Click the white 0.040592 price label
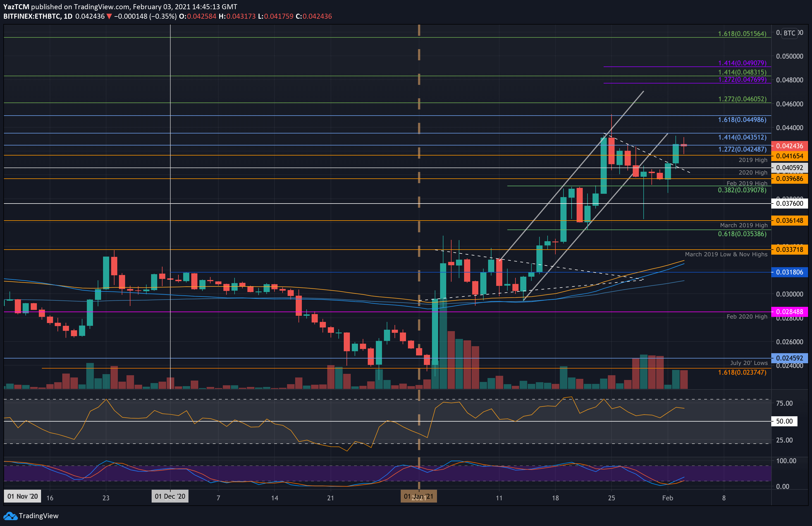The image size is (812, 526). tap(789, 168)
